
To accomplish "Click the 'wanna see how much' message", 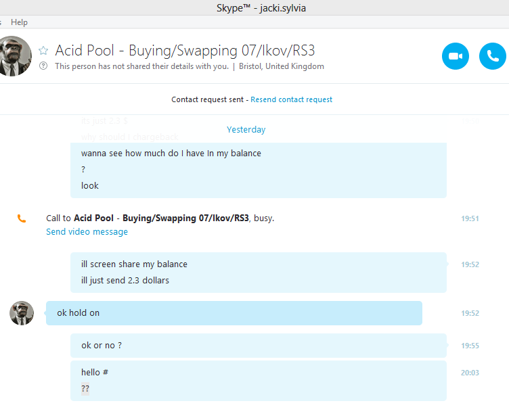I will [171, 154].
